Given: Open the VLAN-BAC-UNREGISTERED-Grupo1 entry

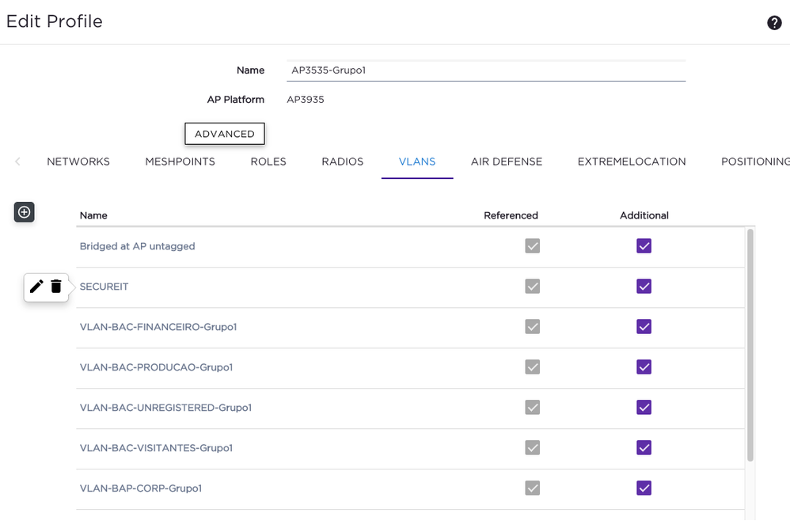Looking at the screenshot, I should (165, 408).
